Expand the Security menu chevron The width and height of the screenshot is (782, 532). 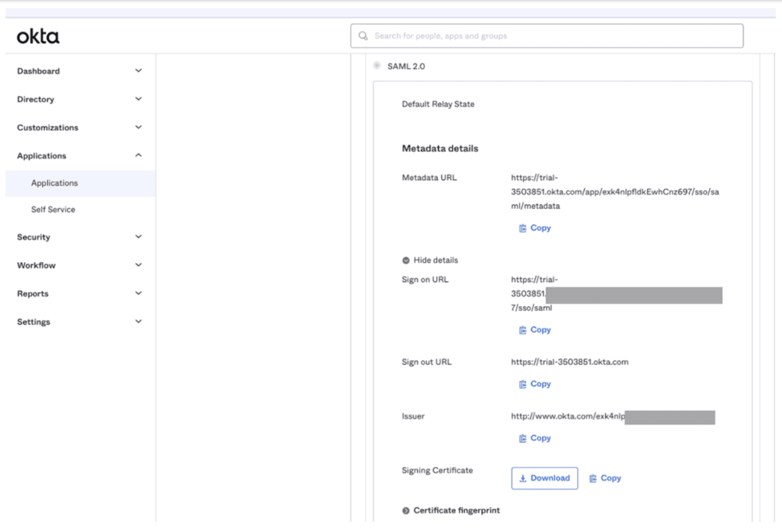139,236
